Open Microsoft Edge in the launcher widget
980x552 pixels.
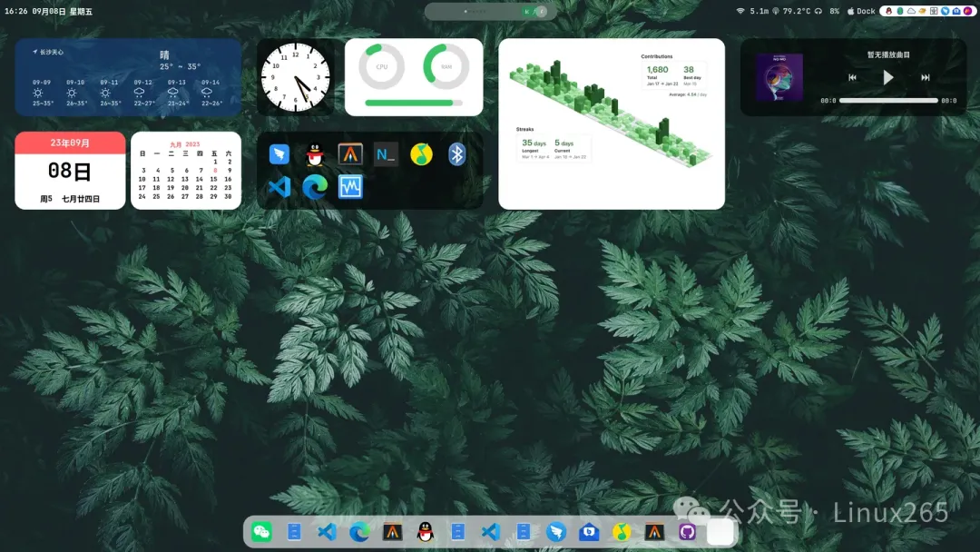315,187
